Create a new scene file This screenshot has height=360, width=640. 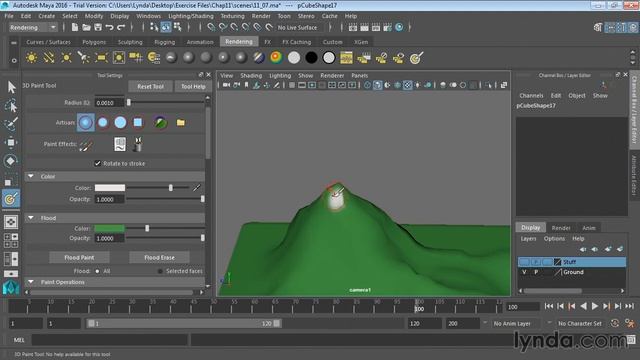[75, 27]
